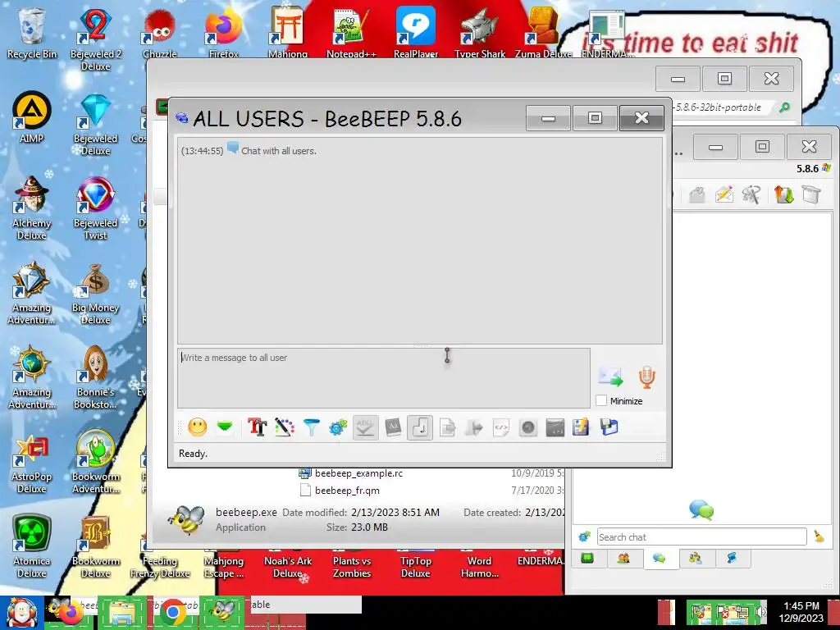Select the Bejeweled 2 Deluxe desktop shortcut
This screenshot has height=630, width=840.
(95, 39)
